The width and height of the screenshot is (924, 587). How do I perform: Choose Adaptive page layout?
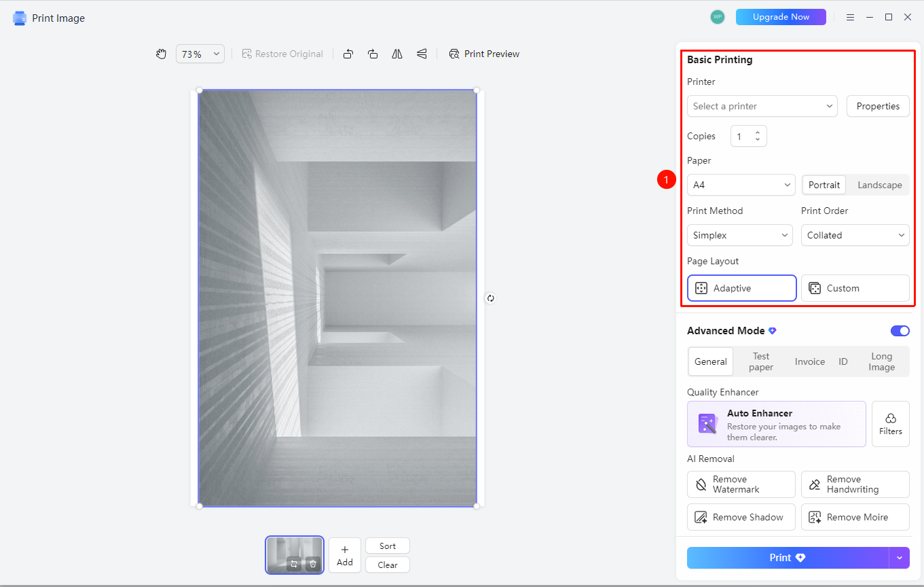point(742,288)
